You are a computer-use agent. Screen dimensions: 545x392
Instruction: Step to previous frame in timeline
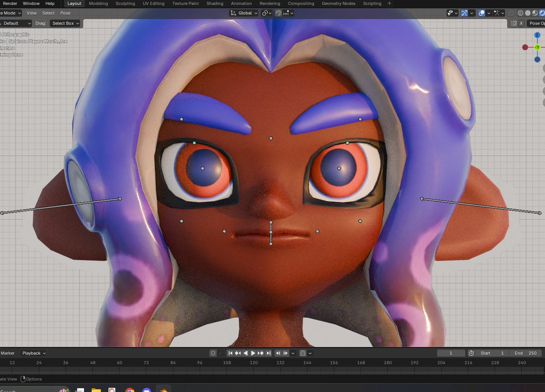click(x=278, y=353)
